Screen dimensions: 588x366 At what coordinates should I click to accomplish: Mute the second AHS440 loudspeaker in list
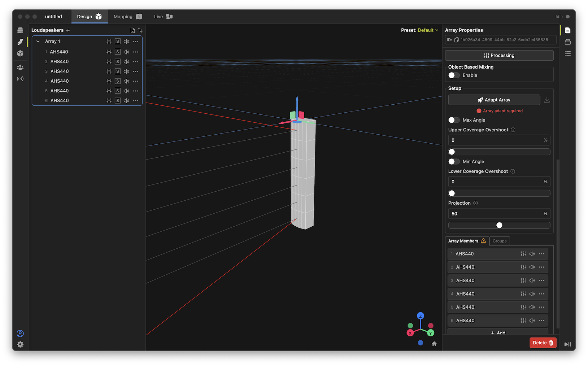tap(126, 62)
